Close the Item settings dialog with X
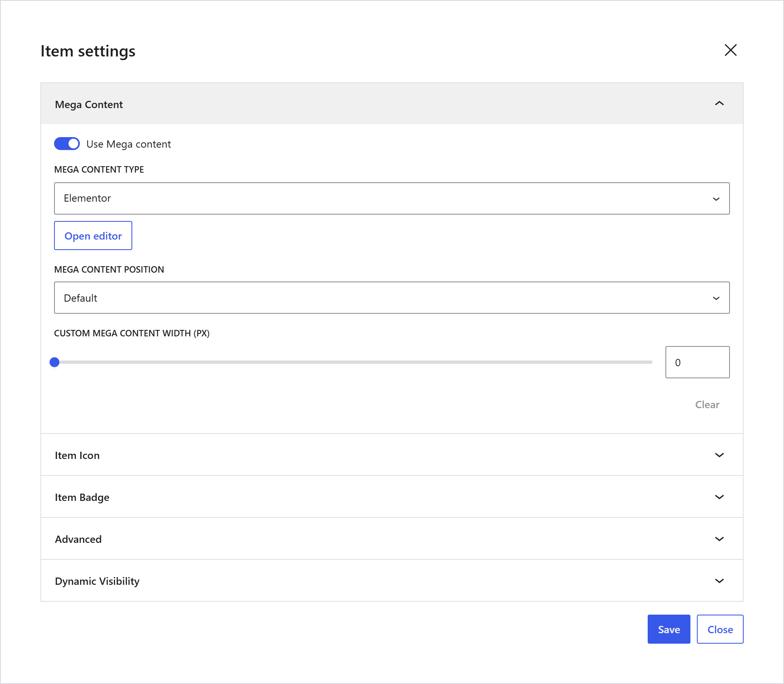 click(x=730, y=50)
